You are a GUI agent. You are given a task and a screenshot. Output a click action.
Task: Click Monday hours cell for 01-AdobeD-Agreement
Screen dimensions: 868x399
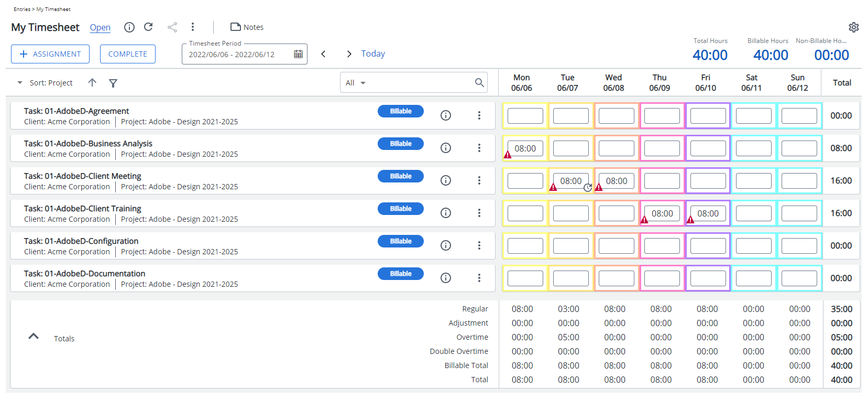[525, 116]
